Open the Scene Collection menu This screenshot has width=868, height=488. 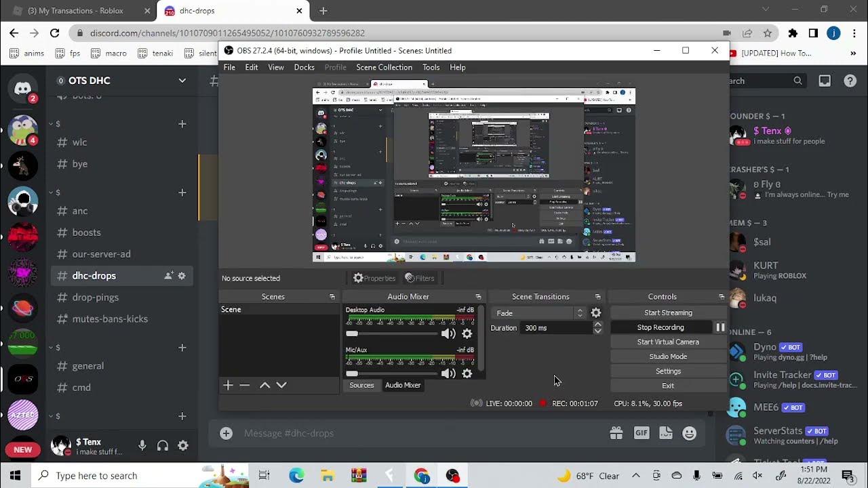[384, 67]
